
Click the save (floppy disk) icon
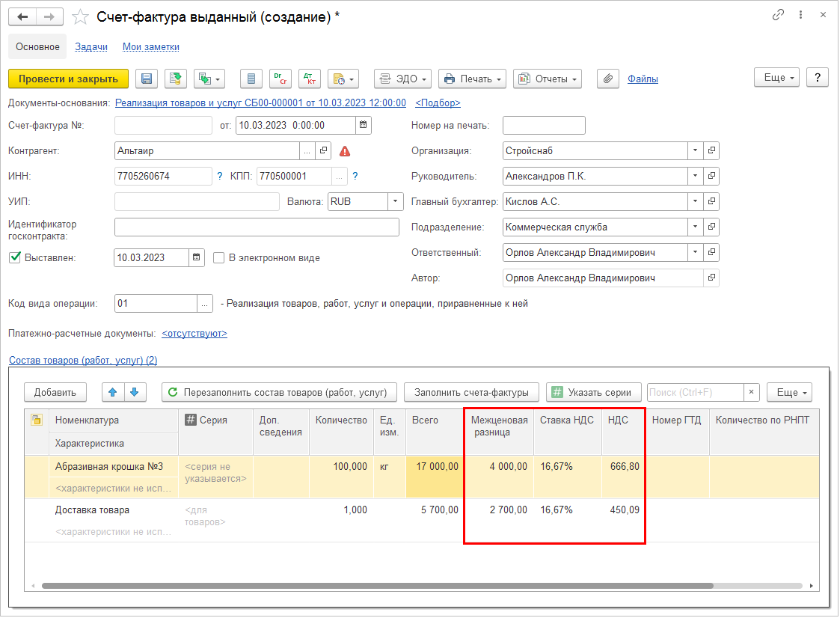(147, 79)
